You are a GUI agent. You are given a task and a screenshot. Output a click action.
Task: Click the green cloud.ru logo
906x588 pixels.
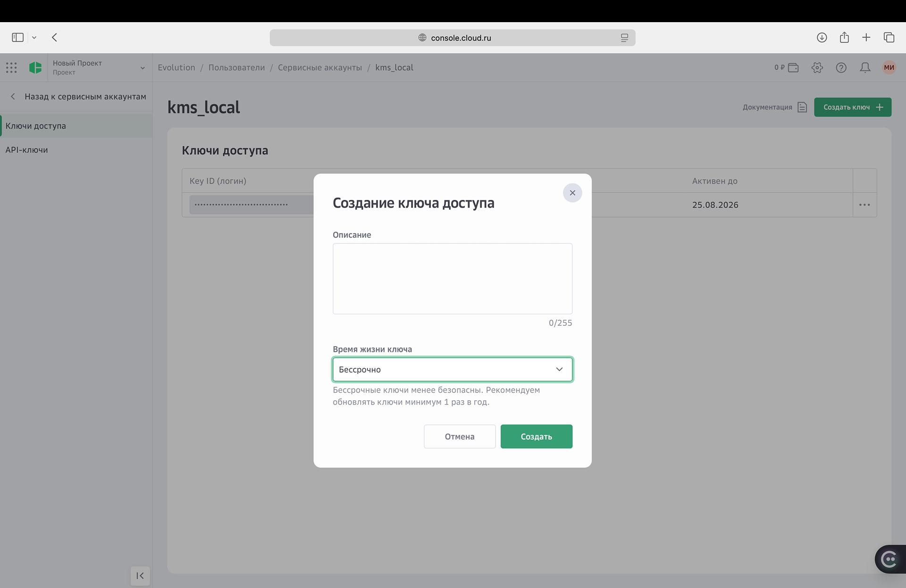point(35,67)
